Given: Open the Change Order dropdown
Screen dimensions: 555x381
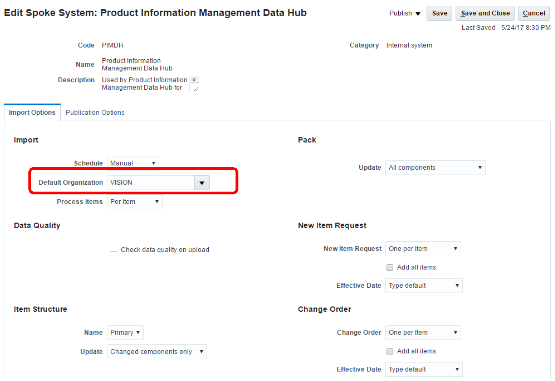Looking at the screenshot, I should 423,332.
